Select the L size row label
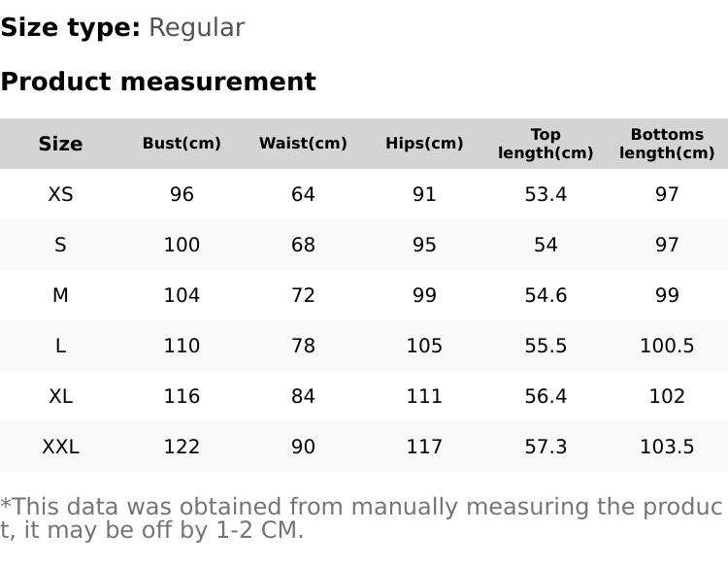Screen dimensions: 728x565 click(x=60, y=346)
